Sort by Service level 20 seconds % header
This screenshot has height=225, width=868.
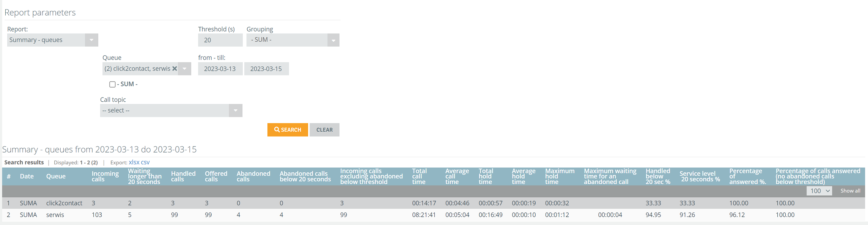click(x=700, y=176)
